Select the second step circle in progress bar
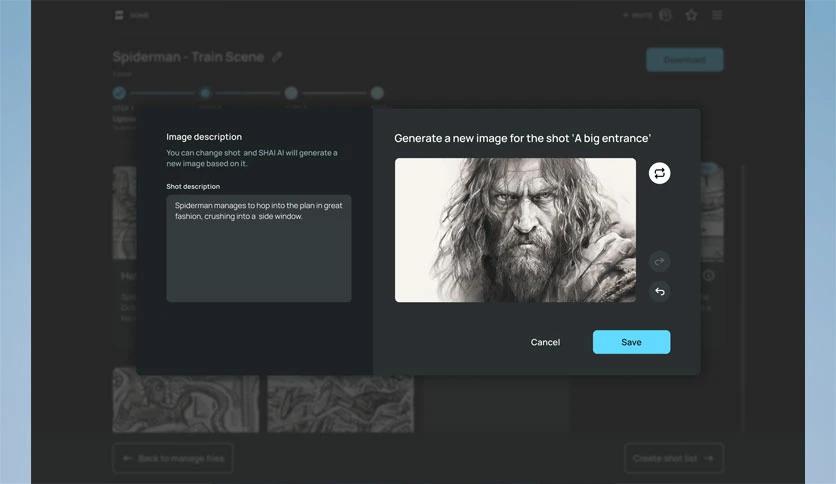Image resolution: width=836 pixels, height=484 pixels. tap(205, 93)
